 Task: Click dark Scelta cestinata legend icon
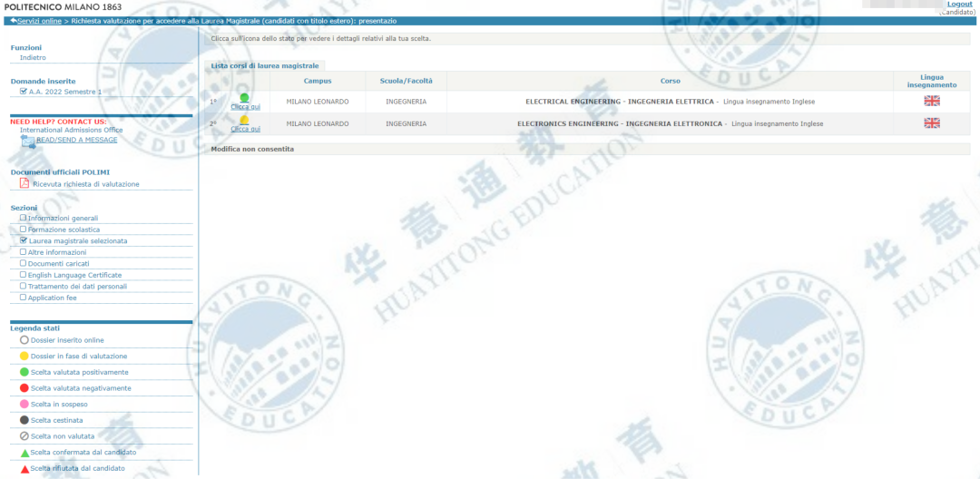[24, 420]
